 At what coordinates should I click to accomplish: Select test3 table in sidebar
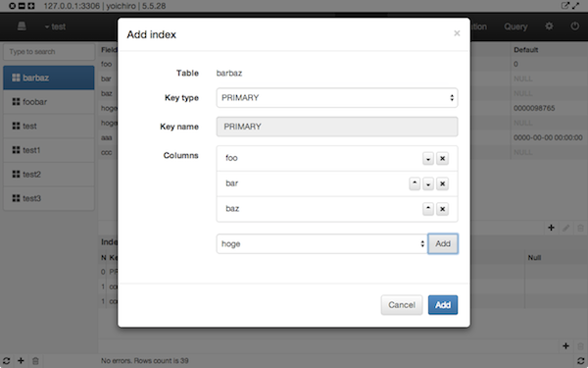point(49,198)
